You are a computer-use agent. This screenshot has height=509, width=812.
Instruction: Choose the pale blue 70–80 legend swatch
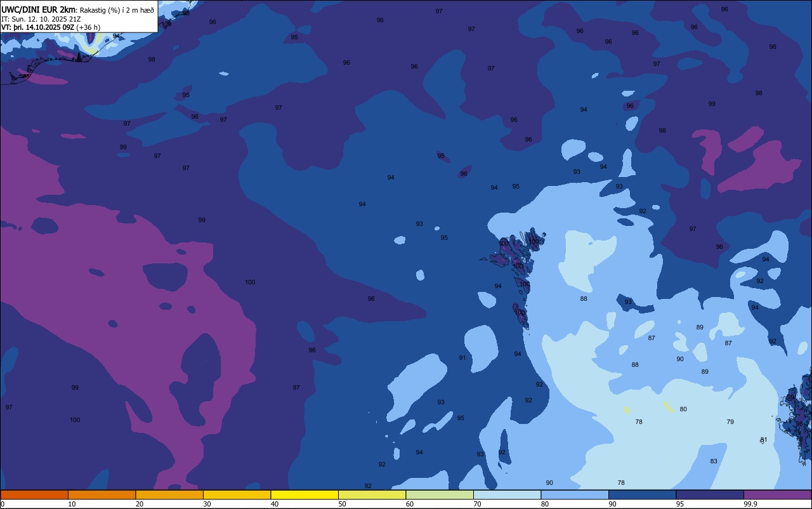coord(507,494)
